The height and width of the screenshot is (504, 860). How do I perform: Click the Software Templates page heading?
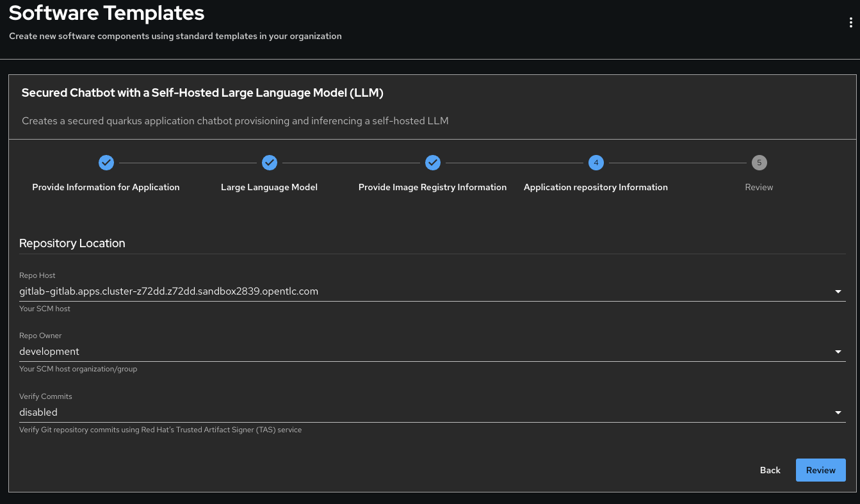pos(107,13)
